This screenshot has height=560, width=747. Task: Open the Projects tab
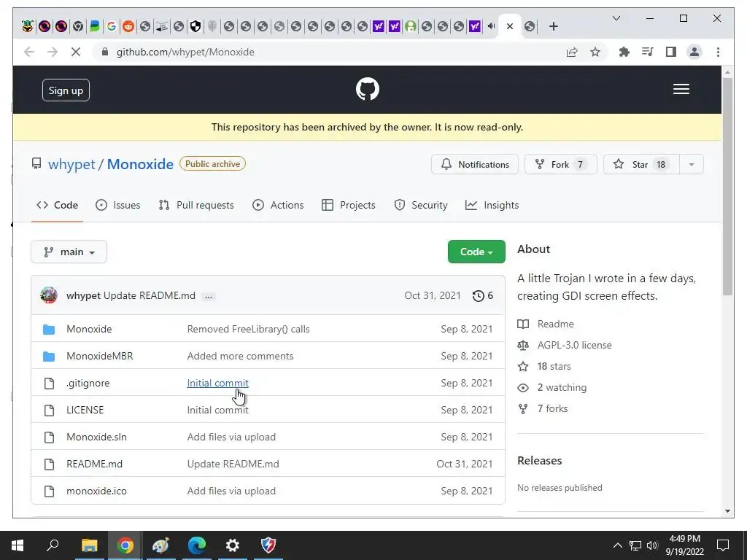[x=349, y=205]
